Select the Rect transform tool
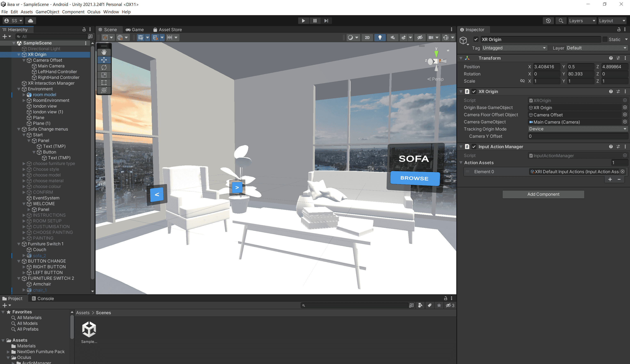This screenshot has width=630, height=364. [104, 82]
